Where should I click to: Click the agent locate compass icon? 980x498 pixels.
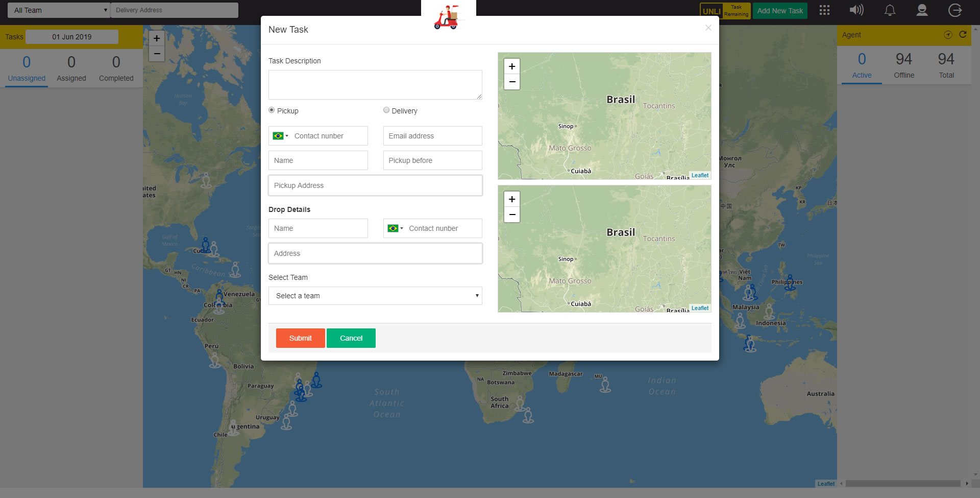(x=948, y=35)
